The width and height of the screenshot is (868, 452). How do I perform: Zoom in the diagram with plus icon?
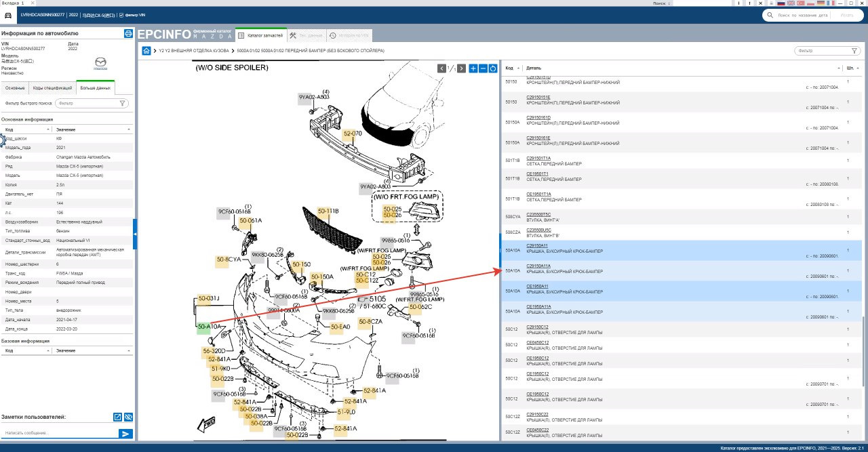473,68
